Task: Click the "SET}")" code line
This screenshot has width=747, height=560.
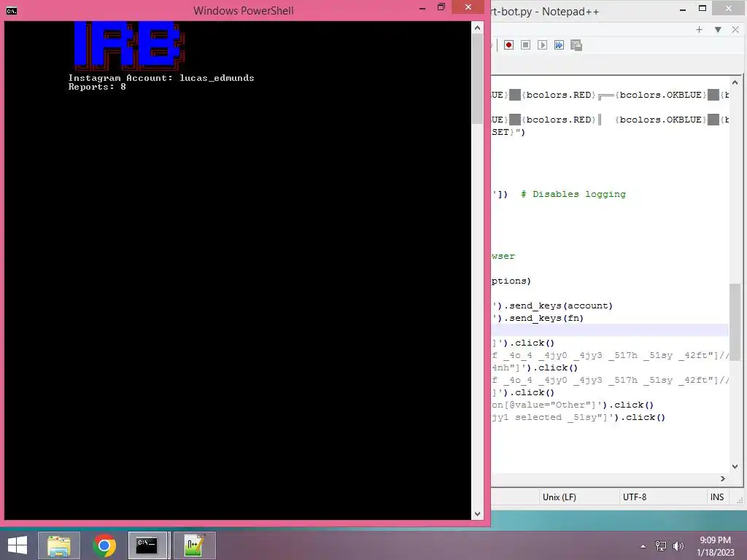Action: pos(508,133)
